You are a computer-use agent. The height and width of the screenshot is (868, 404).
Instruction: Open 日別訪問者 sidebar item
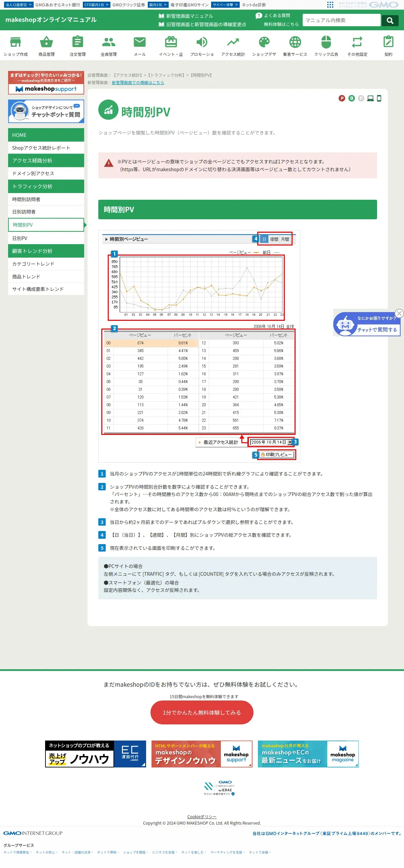46,212
